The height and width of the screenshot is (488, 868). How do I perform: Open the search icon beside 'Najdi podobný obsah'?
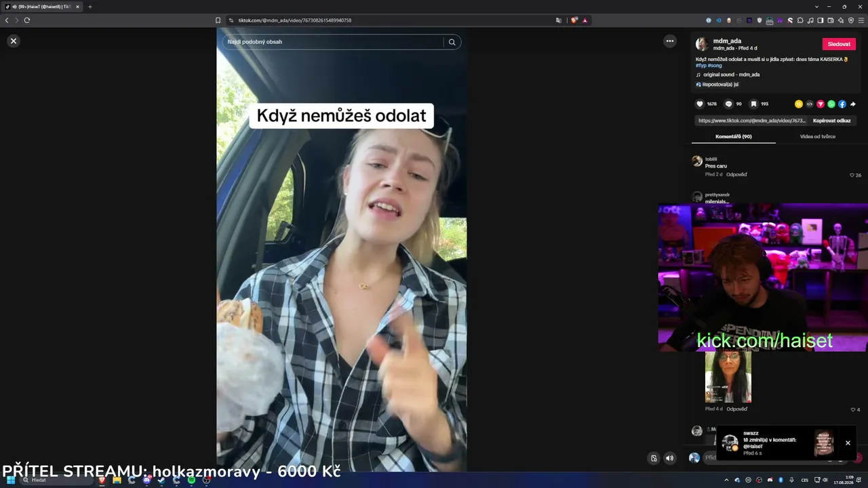click(452, 42)
